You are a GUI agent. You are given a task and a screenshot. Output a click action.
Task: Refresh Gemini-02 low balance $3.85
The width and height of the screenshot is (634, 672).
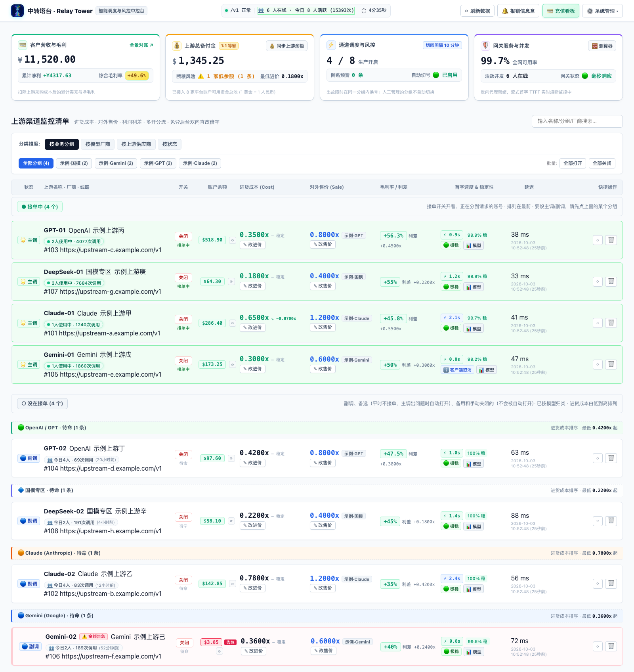(219, 651)
